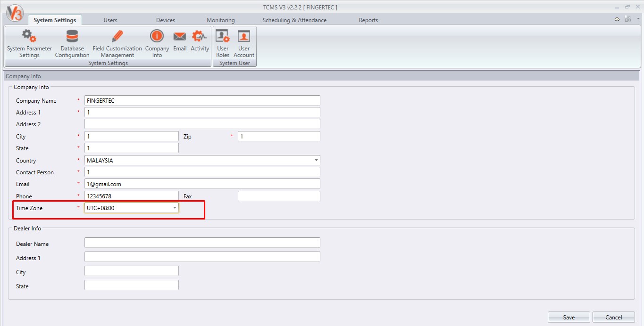Screen dimensions: 644x326
Task: Click the Address 2 field
Action: [202, 124]
